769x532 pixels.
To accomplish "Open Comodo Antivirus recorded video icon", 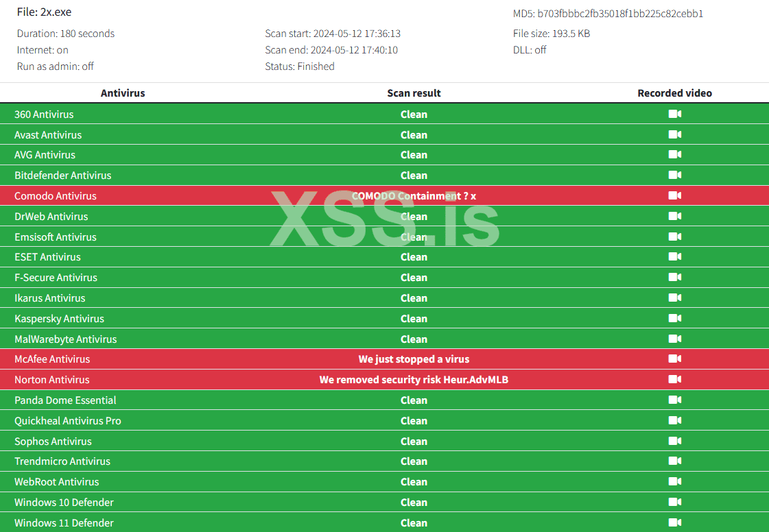I will 674,195.
